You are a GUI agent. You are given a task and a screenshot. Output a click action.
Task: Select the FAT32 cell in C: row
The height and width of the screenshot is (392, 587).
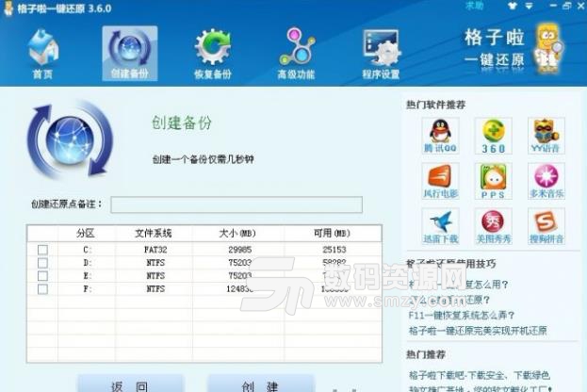coord(155,250)
